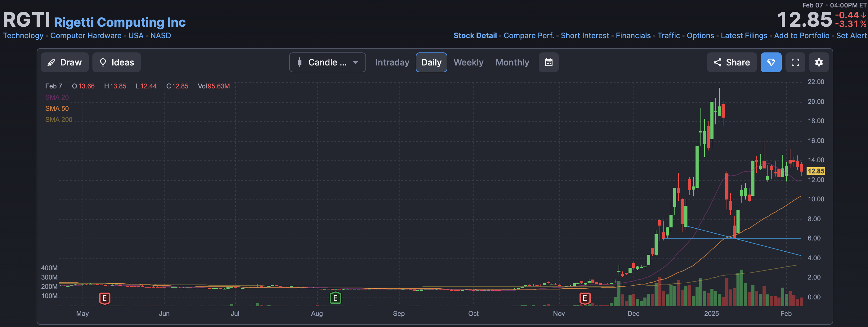Open chart settings gear
Image resolution: width=868 pixels, height=327 pixels.
click(819, 62)
